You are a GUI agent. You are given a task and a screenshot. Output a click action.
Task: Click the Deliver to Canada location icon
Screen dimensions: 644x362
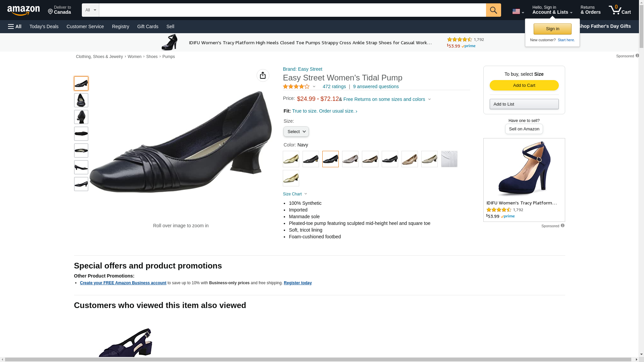[50, 12]
